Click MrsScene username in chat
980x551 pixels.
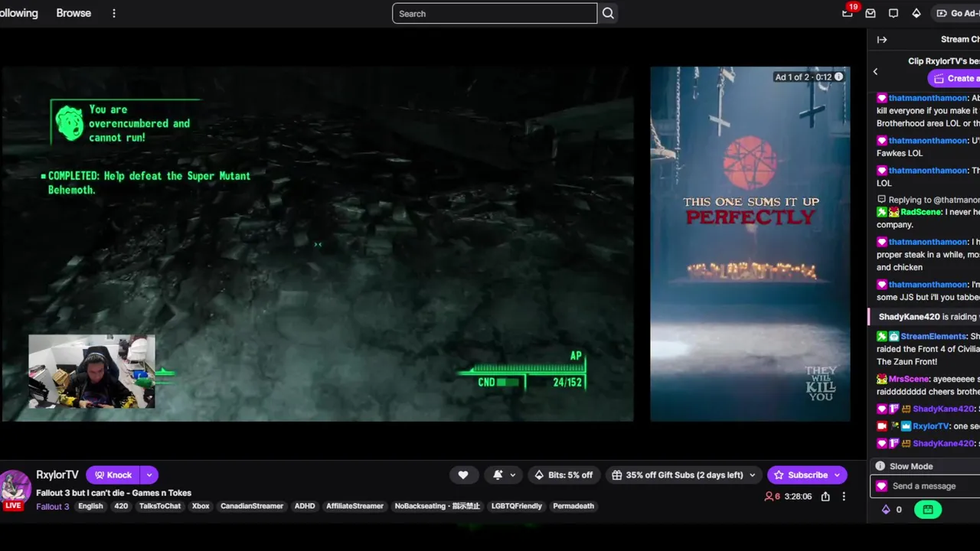909,379
